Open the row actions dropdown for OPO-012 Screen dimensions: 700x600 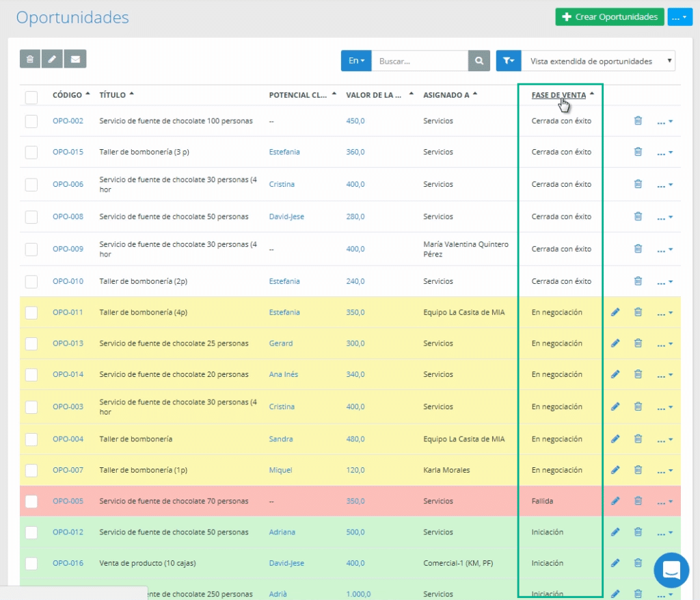(x=664, y=533)
